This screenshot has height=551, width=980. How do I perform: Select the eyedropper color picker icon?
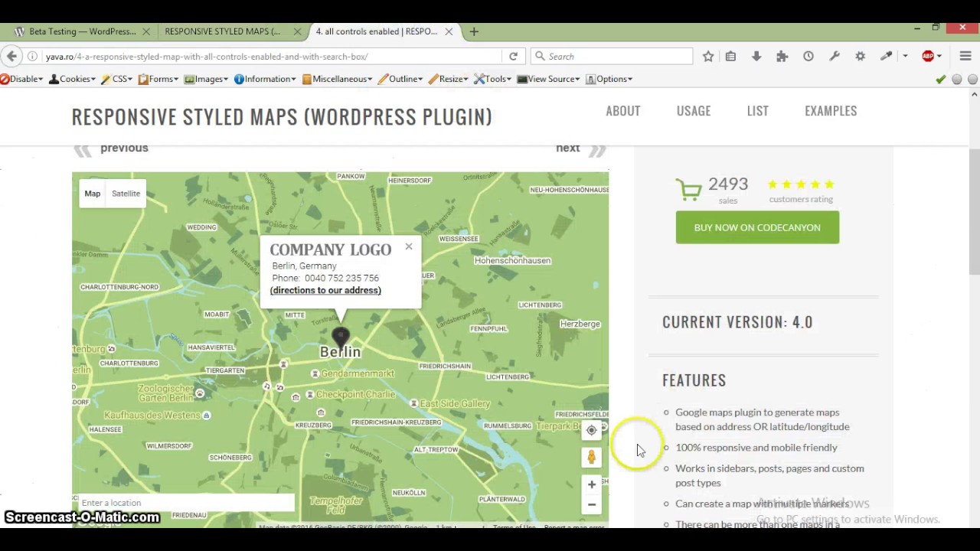coord(886,56)
